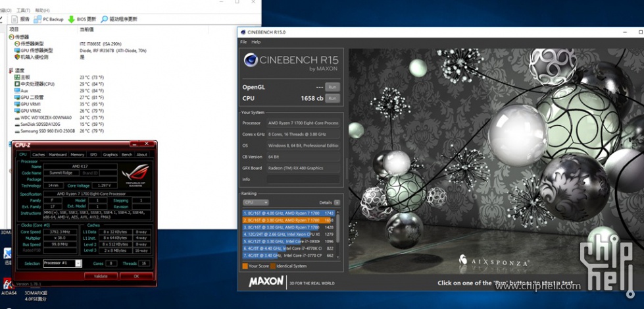This screenshot has height=309, width=644.
Task: Select orange ranking entry 8C/16T @ 3.80 GHz
Action: tap(289, 220)
